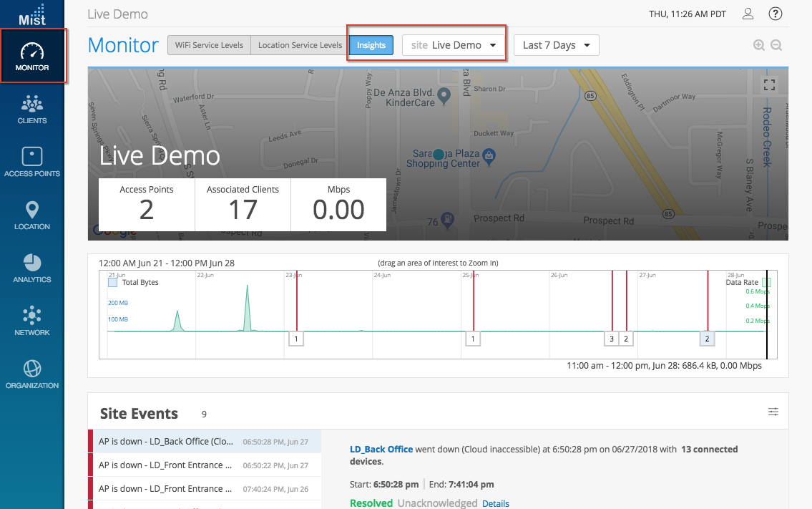
Task: Open Analytics from the sidebar
Action: (x=32, y=268)
